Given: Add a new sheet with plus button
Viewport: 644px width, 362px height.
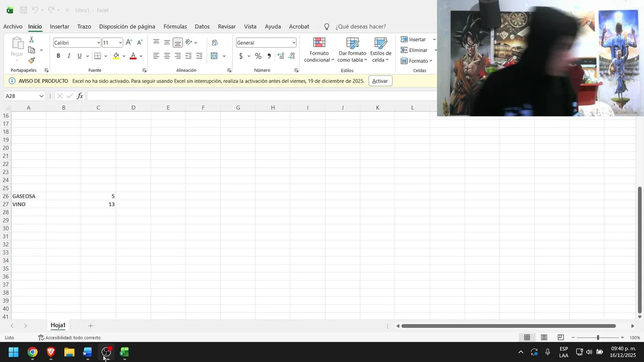Looking at the screenshot, I should click(91, 326).
